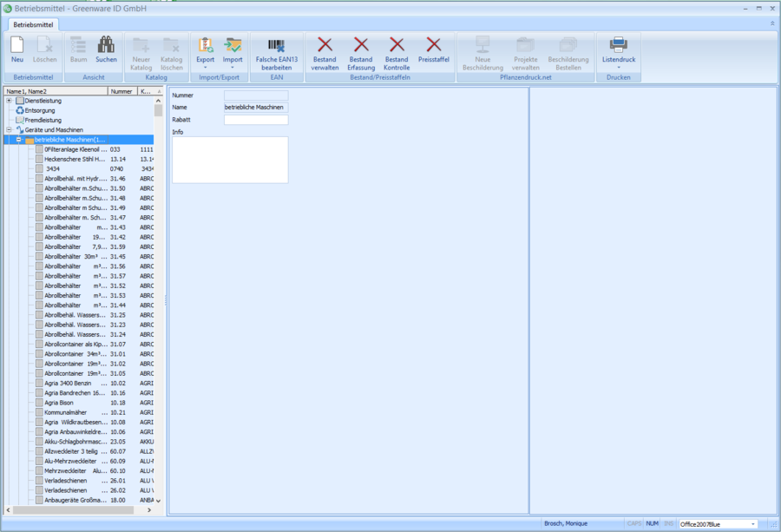
Task: Open the Import ribbon menu
Action: click(x=233, y=53)
